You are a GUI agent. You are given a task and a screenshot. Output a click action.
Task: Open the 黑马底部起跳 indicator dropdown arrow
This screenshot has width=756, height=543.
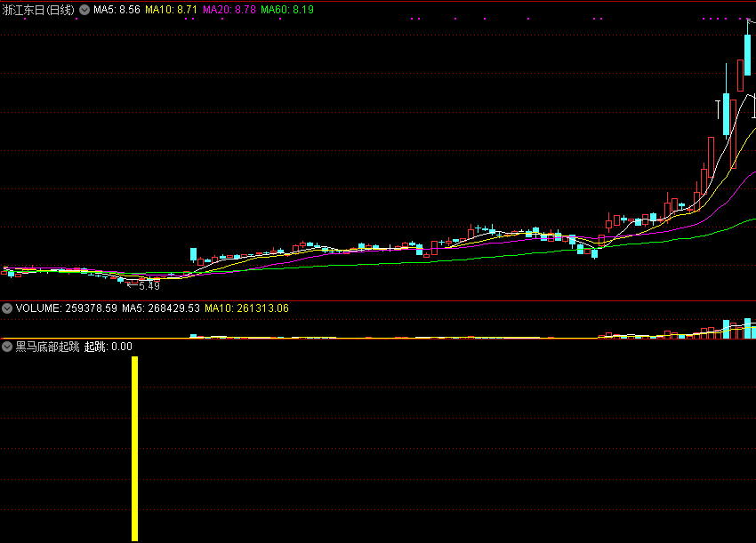tap(7, 347)
